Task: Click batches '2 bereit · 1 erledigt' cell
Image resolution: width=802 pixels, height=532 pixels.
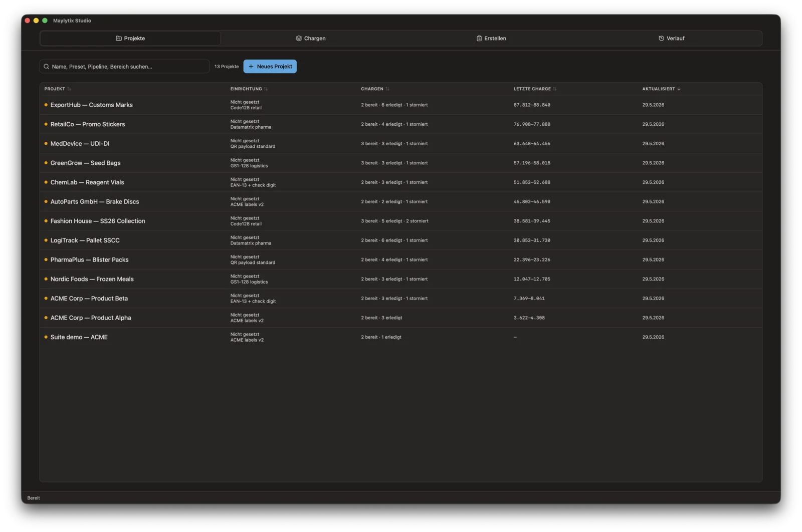Action: pos(381,337)
